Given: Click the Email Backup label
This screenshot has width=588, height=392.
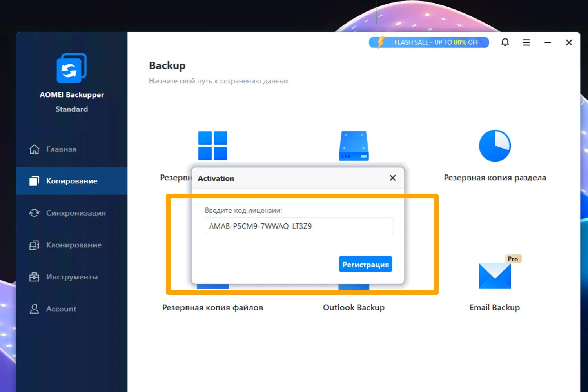Looking at the screenshot, I should (495, 308).
